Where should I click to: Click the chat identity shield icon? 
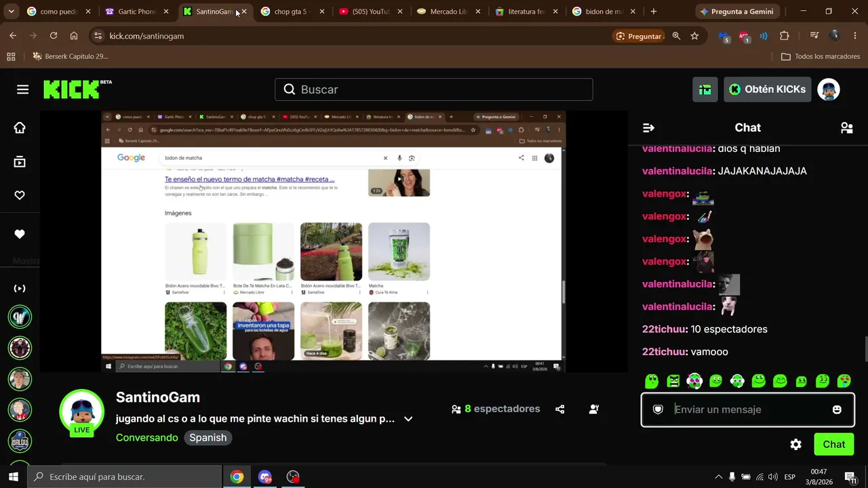pyautogui.click(x=658, y=409)
